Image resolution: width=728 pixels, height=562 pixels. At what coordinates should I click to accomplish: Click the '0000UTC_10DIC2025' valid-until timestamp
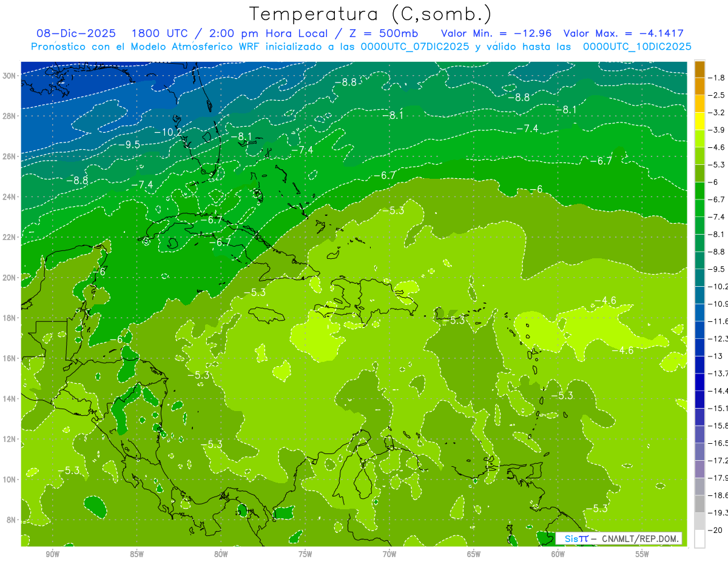[637, 47]
